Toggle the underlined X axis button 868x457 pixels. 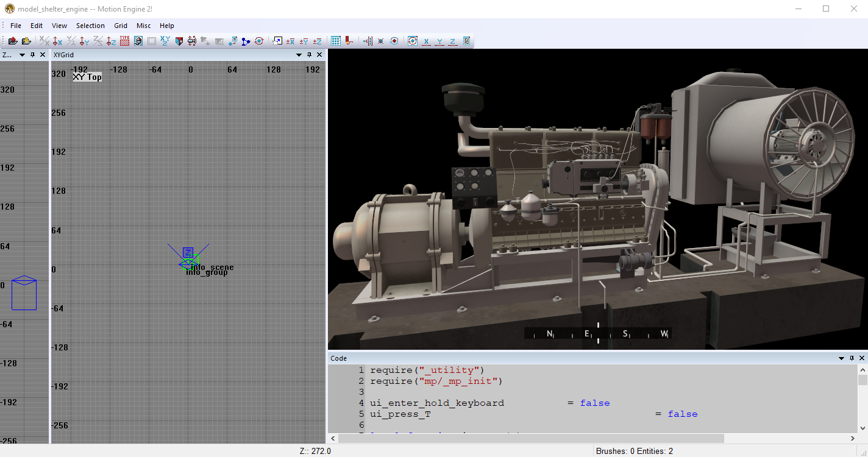tap(426, 41)
